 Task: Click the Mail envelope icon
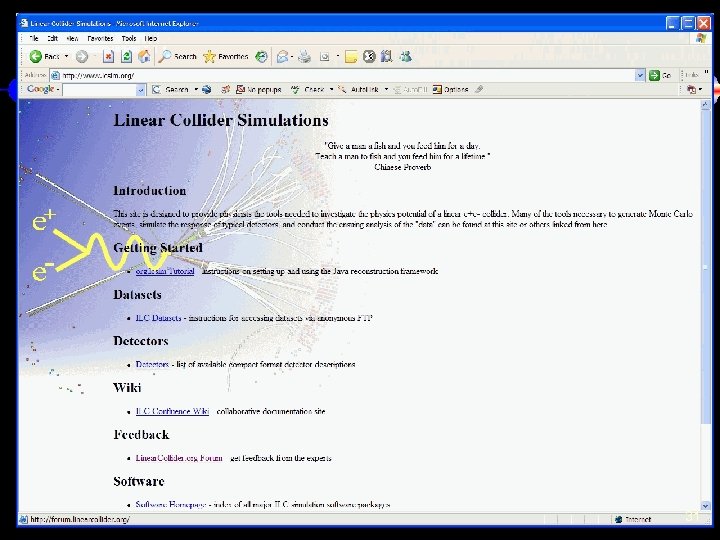point(282,56)
